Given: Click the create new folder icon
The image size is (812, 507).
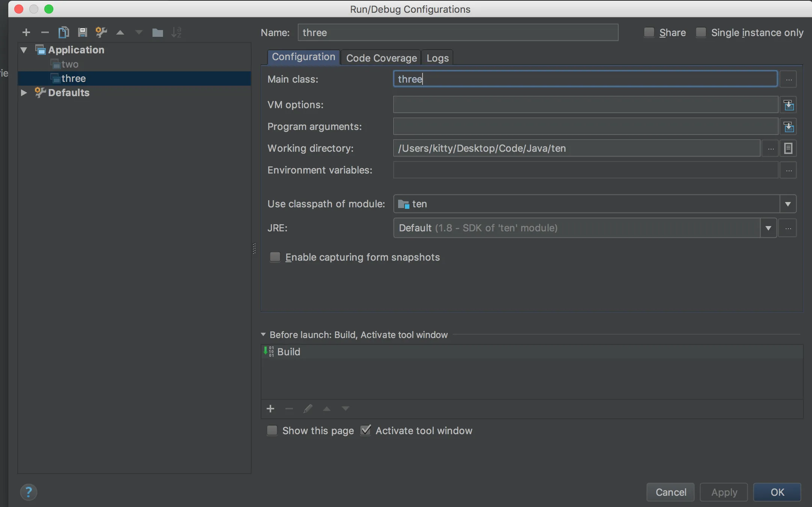Looking at the screenshot, I should [157, 33].
